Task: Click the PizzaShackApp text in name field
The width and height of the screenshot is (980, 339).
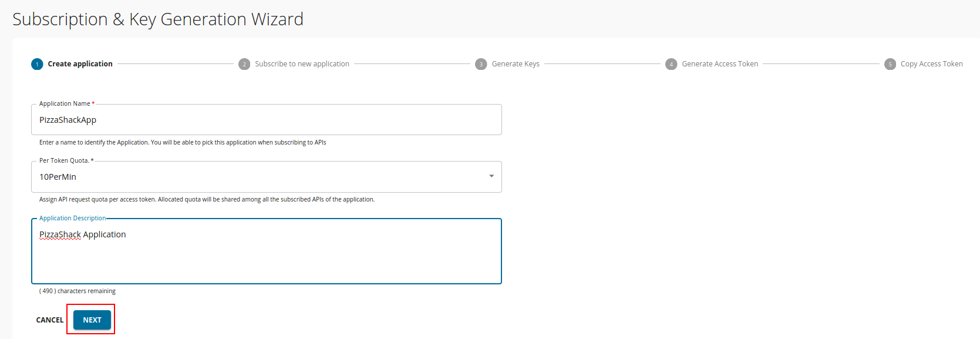Action: pos(68,120)
